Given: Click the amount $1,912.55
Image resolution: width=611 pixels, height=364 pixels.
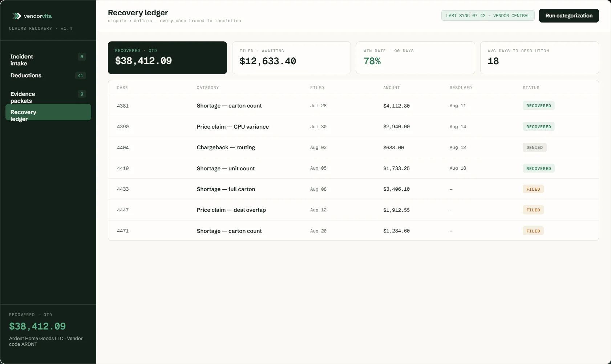Looking at the screenshot, I should [x=396, y=210].
